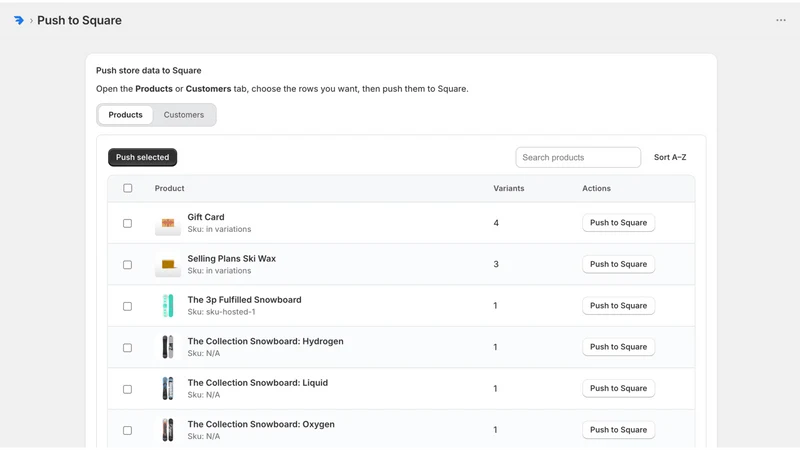Open the 3p Fulfilled Snowboard thumbnail
The image size is (800, 450).
tap(168, 306)
